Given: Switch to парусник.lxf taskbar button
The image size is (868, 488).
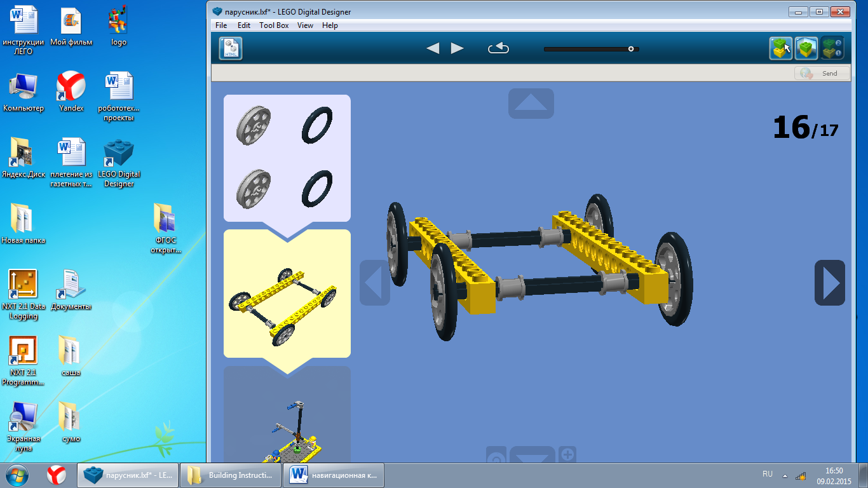Looking at the screenshot, I should point(127,475).
